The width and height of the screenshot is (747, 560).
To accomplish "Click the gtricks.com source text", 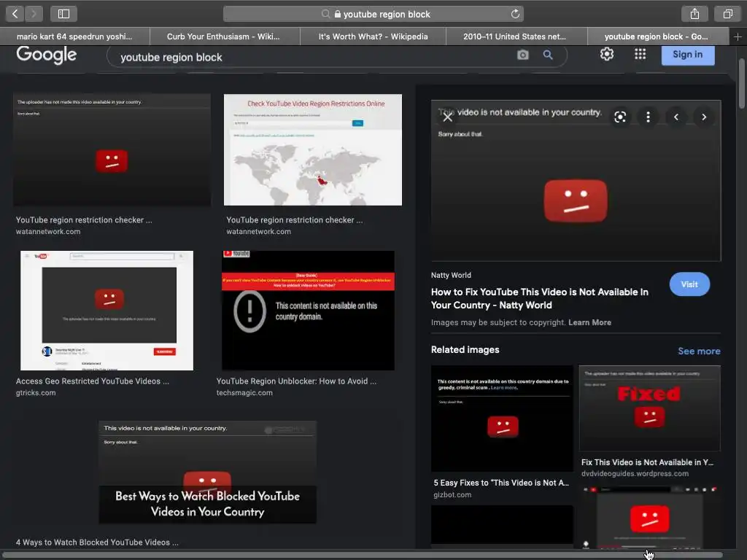I will pos(36,393).
